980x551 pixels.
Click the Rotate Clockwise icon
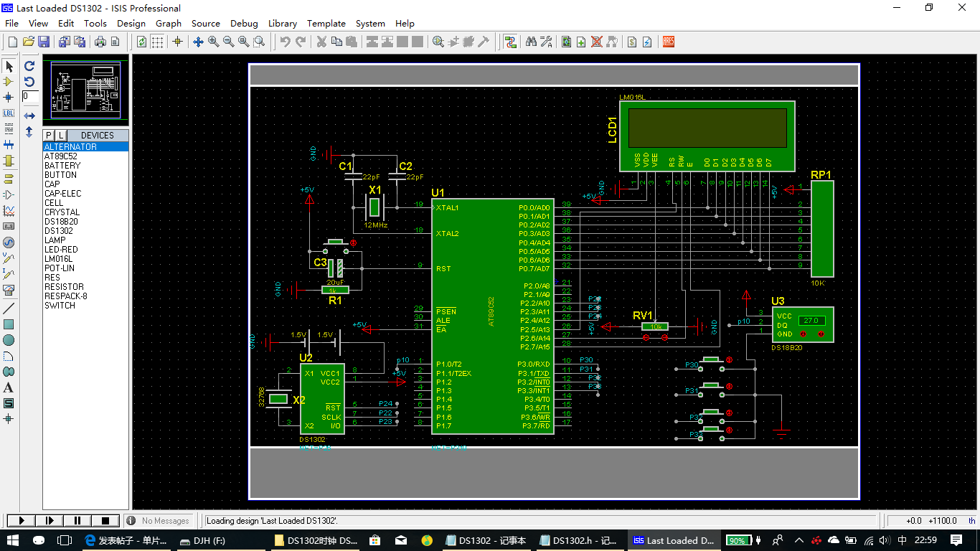[29, 65]
